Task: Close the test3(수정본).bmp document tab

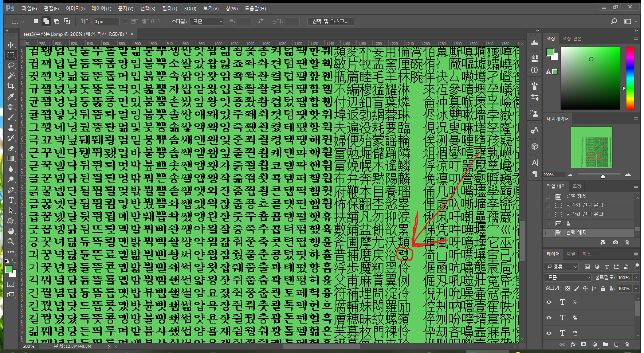Action: point(132,34)
